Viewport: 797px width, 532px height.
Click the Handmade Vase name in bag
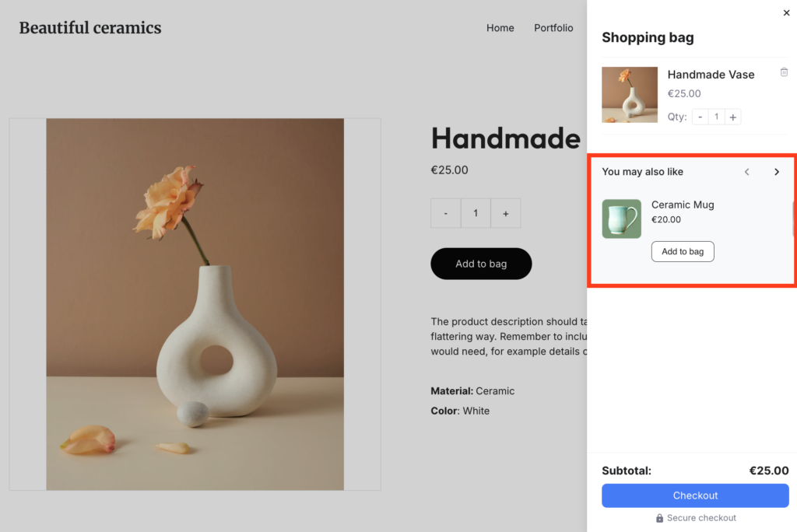click(711, 75)
